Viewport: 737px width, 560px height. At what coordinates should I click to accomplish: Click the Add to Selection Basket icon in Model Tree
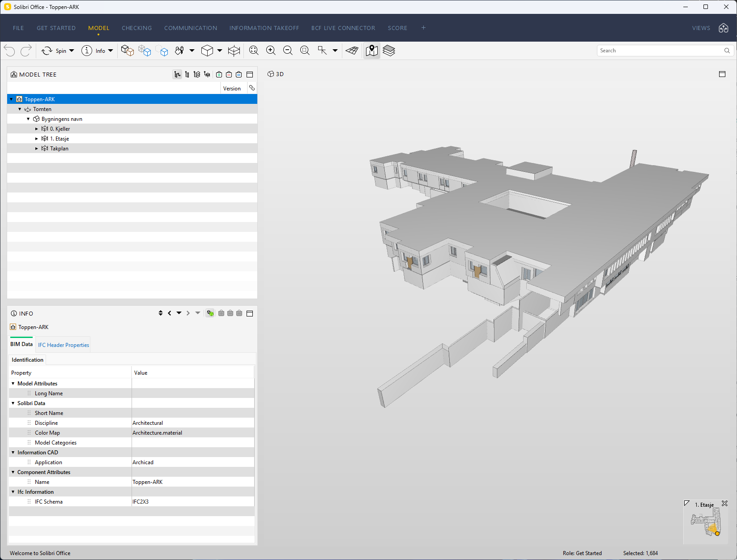pyautogui.click(x=219, y=75)
